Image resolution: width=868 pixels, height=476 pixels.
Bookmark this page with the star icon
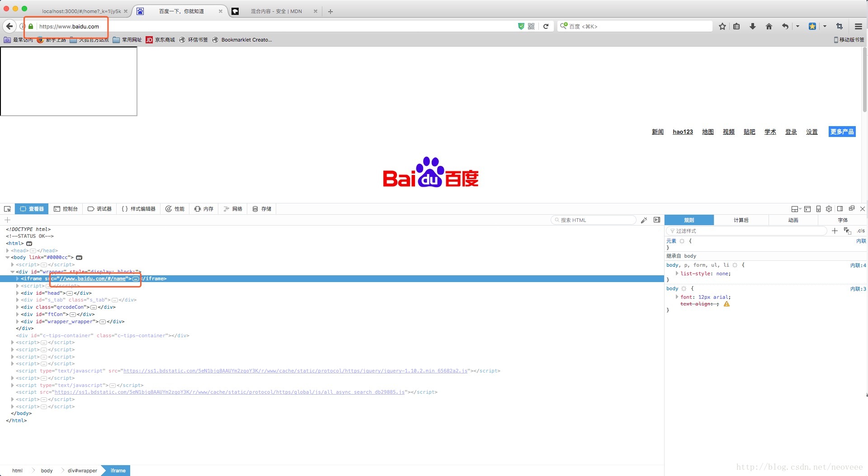click(722, 26)
